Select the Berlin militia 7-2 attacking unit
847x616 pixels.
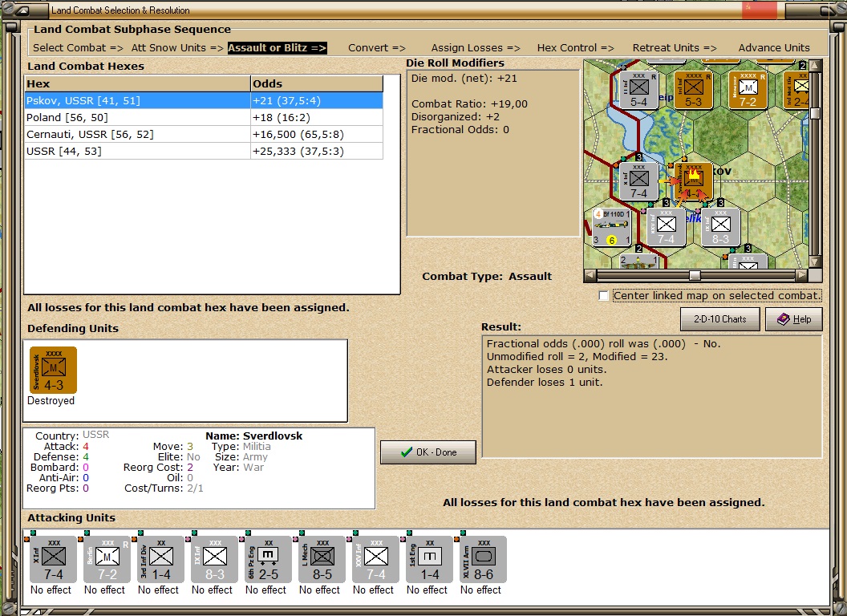click(x=107, y=561)
